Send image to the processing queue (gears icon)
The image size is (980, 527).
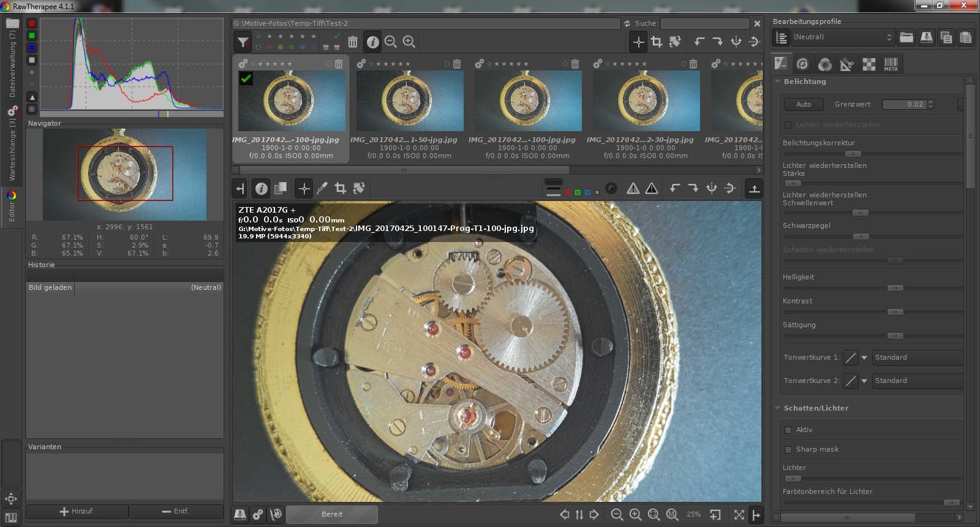[258, 514]
